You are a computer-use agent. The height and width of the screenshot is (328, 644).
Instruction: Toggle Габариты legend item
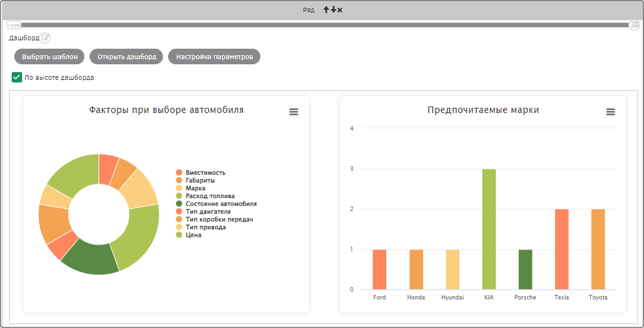[195, 181]
